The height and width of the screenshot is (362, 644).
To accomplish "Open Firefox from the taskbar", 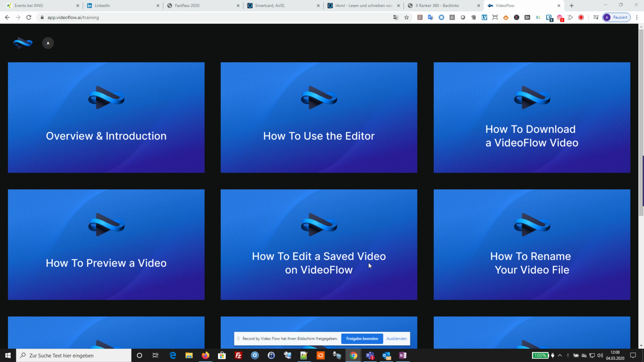I will (205, 355).
